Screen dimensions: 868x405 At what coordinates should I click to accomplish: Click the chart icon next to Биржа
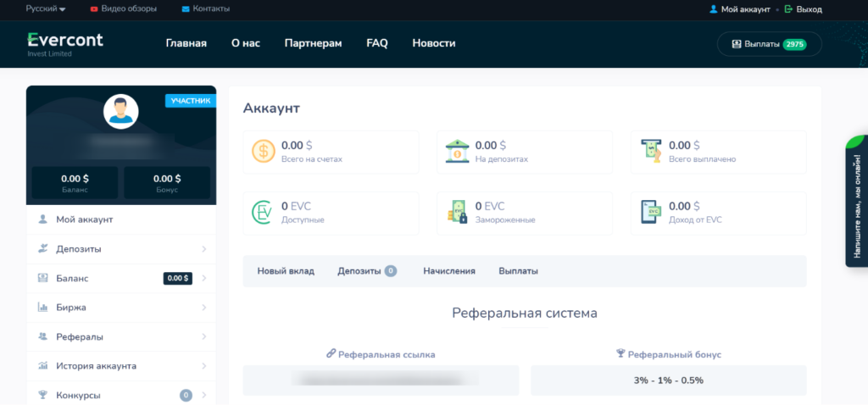tap(42, 307)
